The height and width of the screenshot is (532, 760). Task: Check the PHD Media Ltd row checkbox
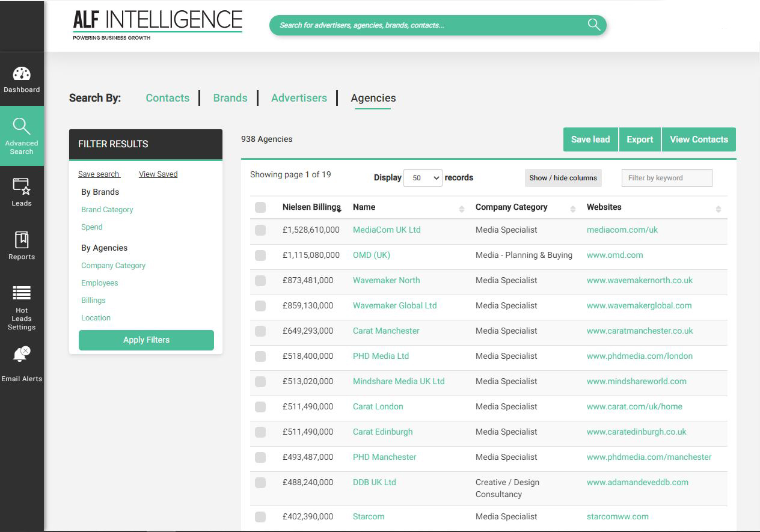tap(260, 356)
